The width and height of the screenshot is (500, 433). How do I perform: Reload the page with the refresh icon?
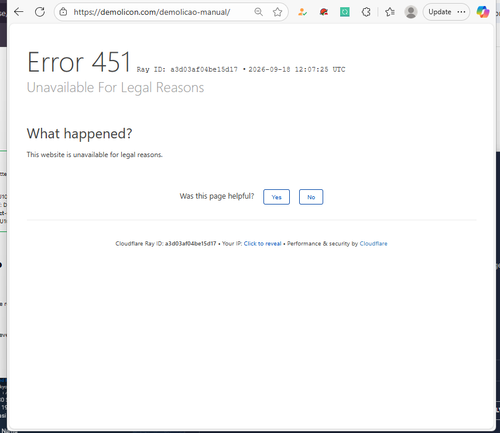(40, 12)
